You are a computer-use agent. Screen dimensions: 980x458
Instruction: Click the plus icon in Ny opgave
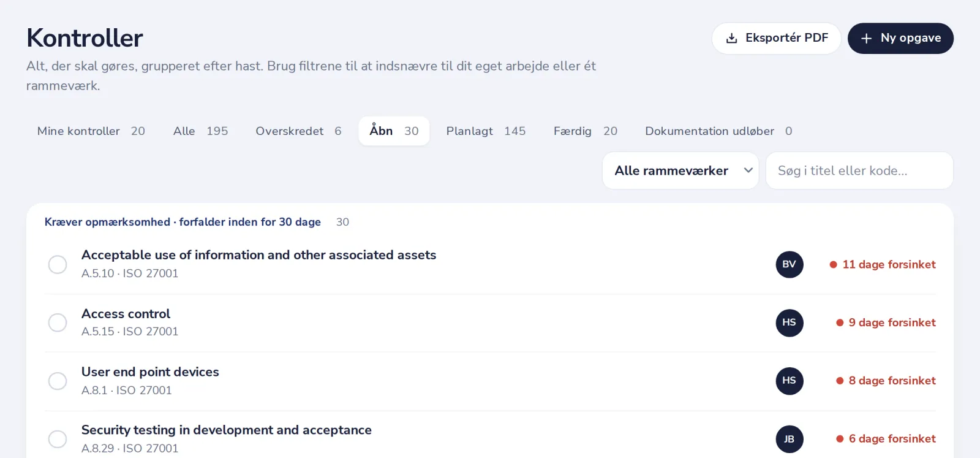click(x=866, y=39)
